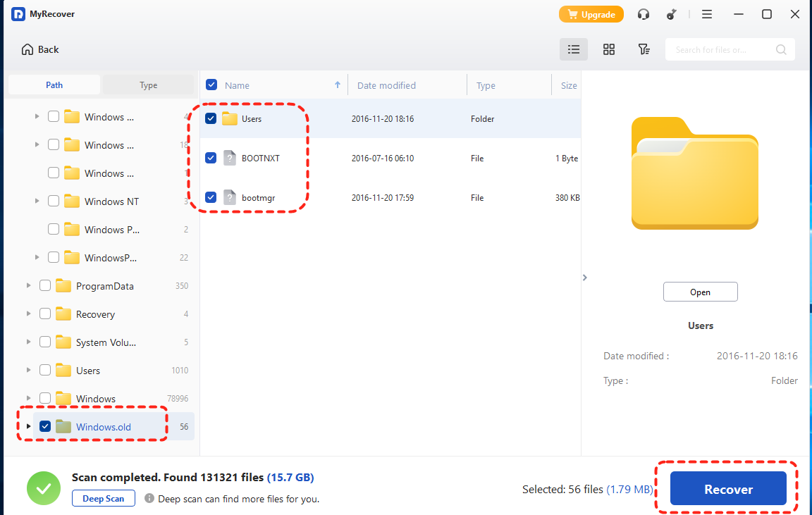Click the deep scan info icon
The image size is (812, 515).
point(149,499)
